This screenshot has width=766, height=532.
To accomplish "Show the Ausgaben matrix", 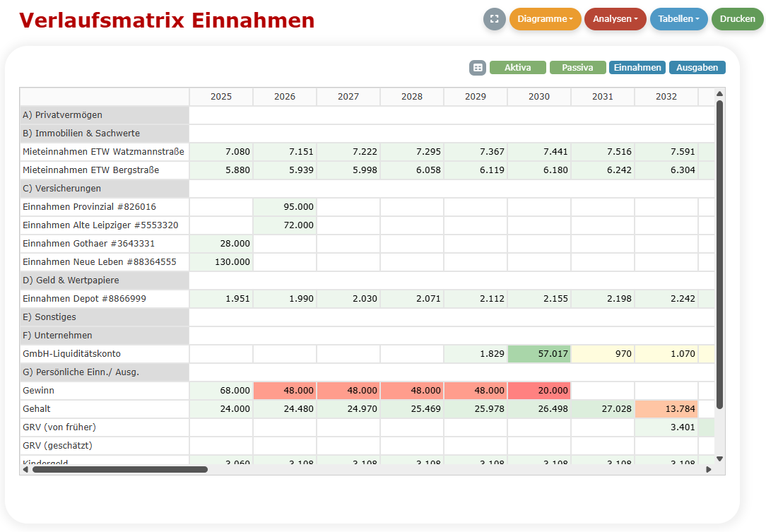I will coord(697,68).
